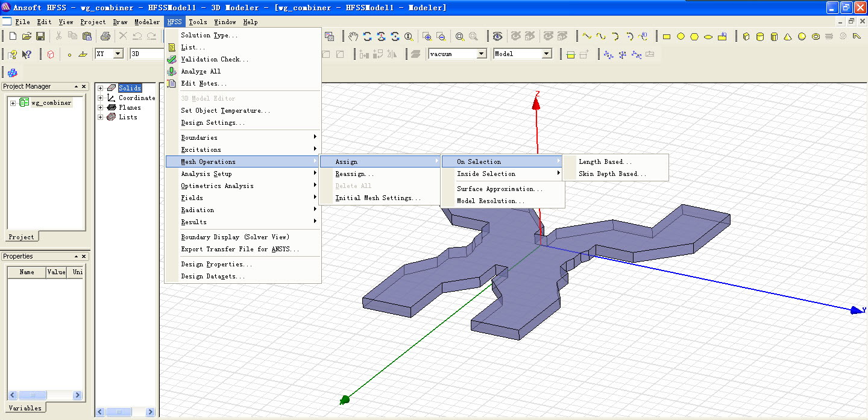Click Initial Mesh Settings menu item
Screen dimensions: 868x420
coord(380,198)
